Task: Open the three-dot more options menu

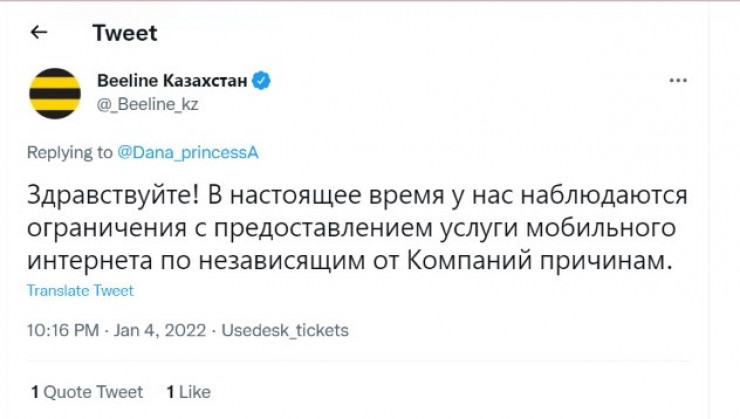Action: (678, 80)
